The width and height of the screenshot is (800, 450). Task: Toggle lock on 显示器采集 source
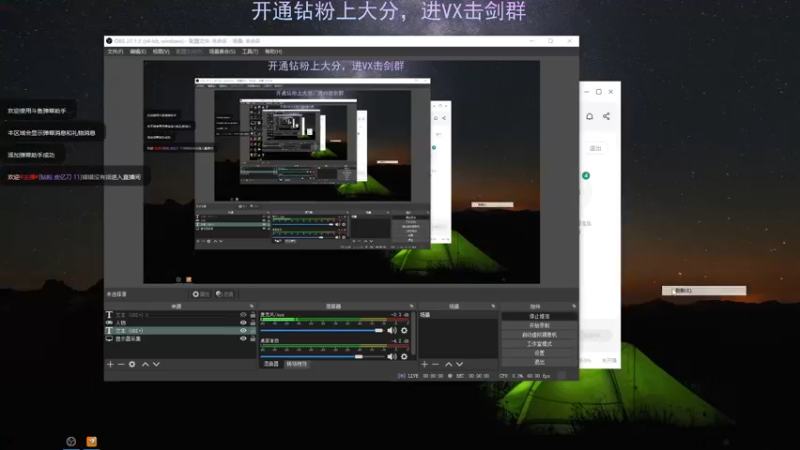point(253,338)
